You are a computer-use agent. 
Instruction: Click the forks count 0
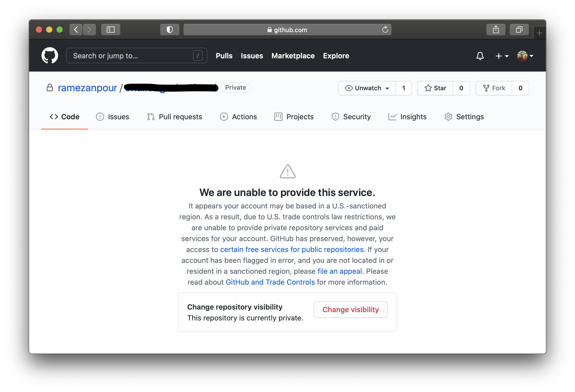[x=520, y=88]
